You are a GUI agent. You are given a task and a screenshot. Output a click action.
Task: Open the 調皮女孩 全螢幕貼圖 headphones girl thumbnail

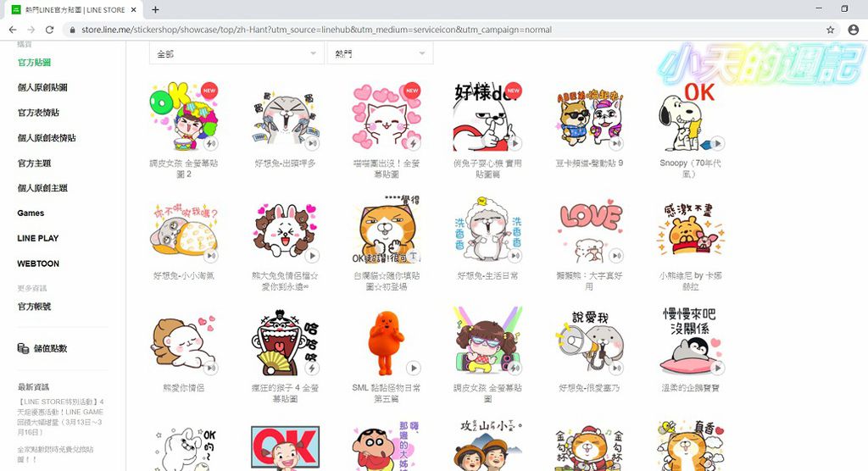click(487, 341)
